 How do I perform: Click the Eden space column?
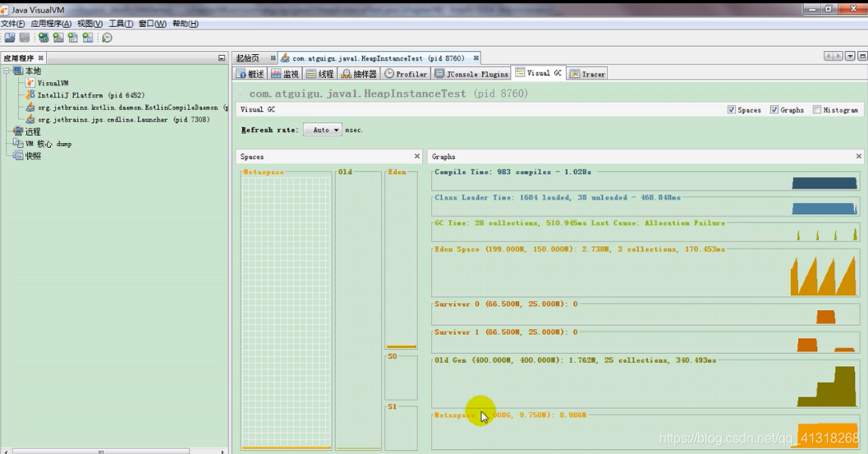click(x=402, y=260)
